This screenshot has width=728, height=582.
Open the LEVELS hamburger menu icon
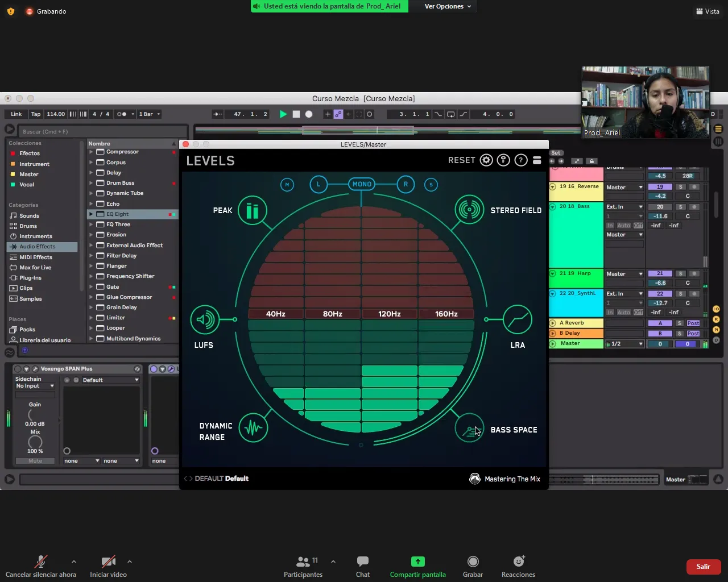point(537,160)
